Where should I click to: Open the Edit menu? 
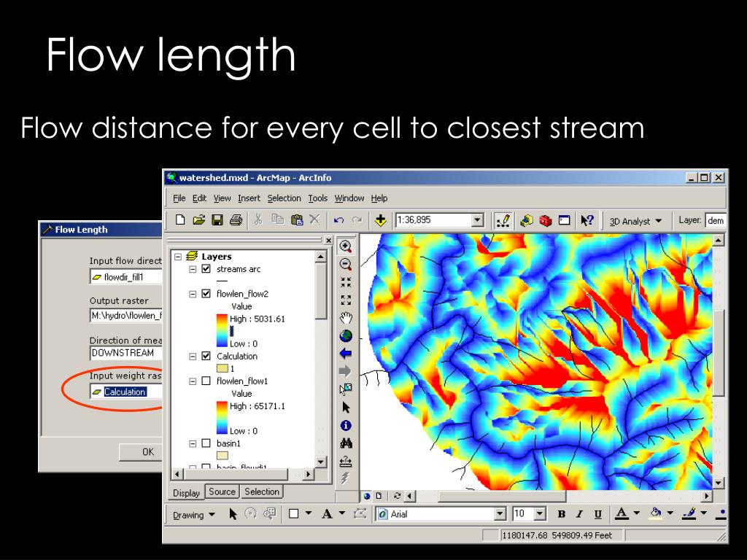tap(199, 198)
